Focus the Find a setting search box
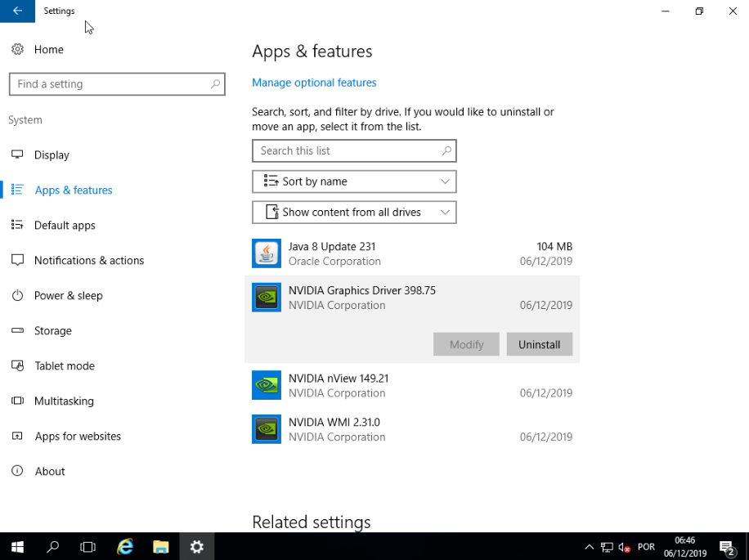 pos(110,84)
